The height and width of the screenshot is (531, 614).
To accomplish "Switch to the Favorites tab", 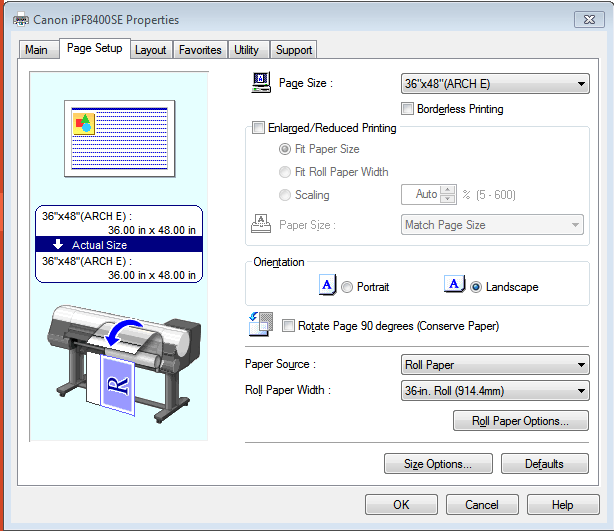I will [200, 50].
